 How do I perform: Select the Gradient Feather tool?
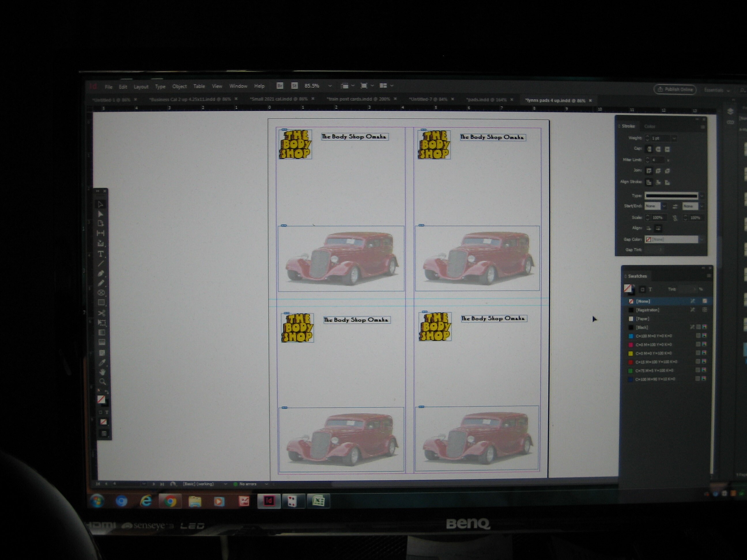pyautogui.click(x=102, y=342)
